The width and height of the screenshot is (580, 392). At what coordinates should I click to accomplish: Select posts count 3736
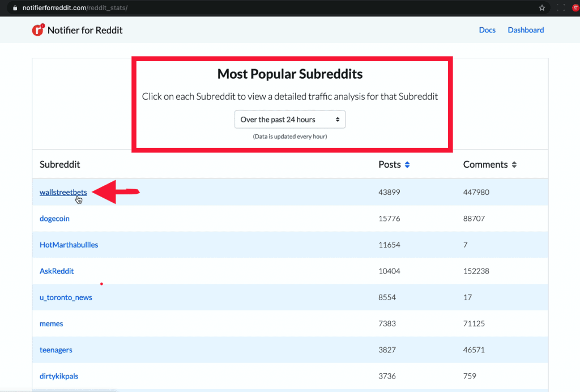pyautogui.click(x=387, y=376)
